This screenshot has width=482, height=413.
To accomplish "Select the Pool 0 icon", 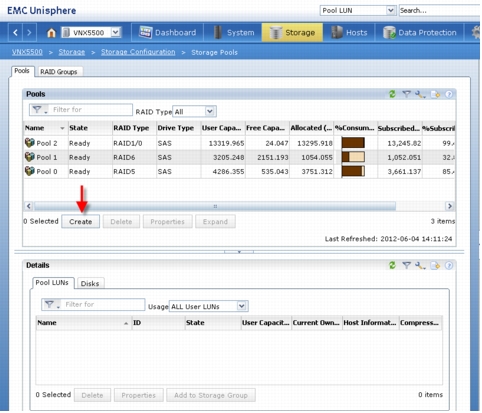I will click(30, 171).
